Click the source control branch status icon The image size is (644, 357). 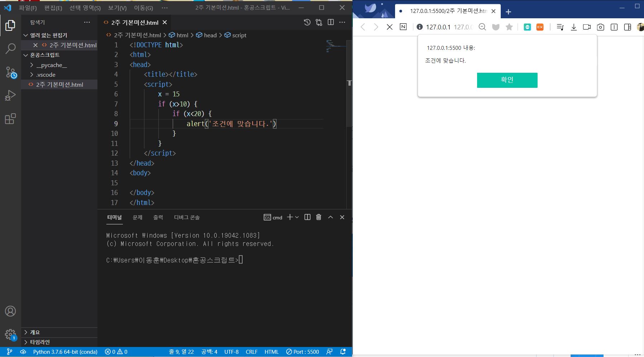click(x=9, y=352)
